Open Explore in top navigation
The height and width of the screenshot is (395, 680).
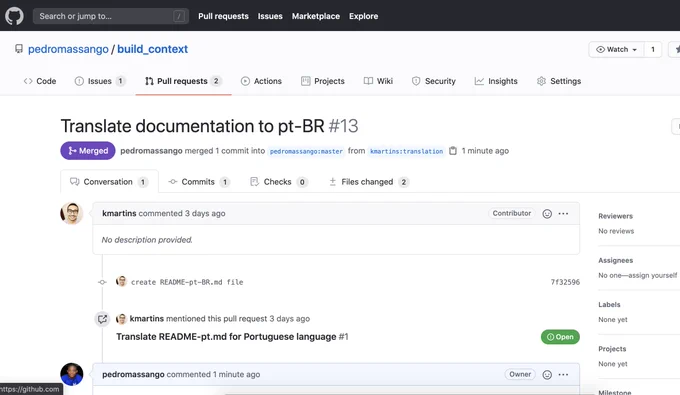pos(363,16)
